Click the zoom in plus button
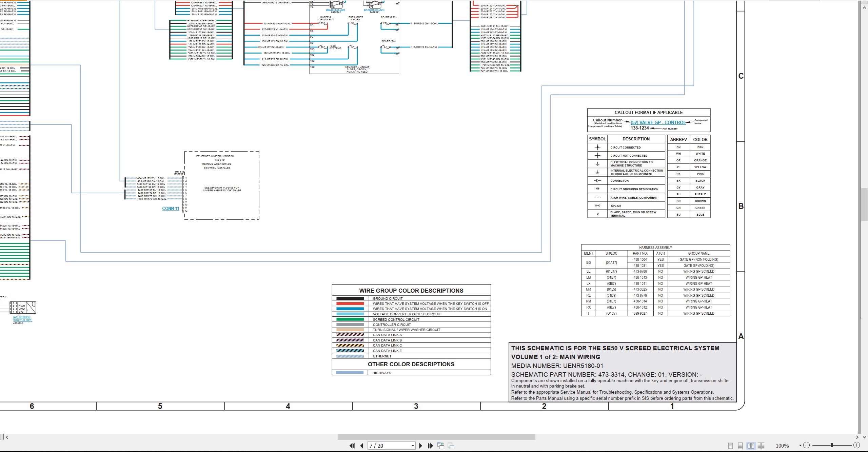Screen dimensions: 868x452 (x=856, y=445)
